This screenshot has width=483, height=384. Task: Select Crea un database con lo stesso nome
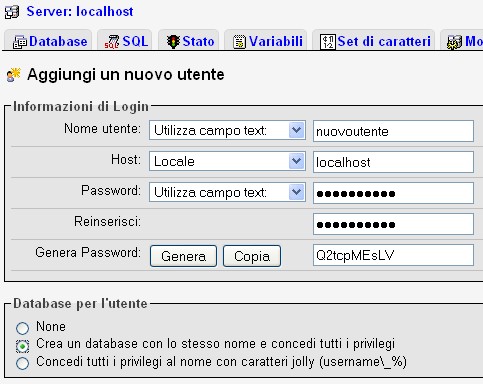(x=22, y=346)
